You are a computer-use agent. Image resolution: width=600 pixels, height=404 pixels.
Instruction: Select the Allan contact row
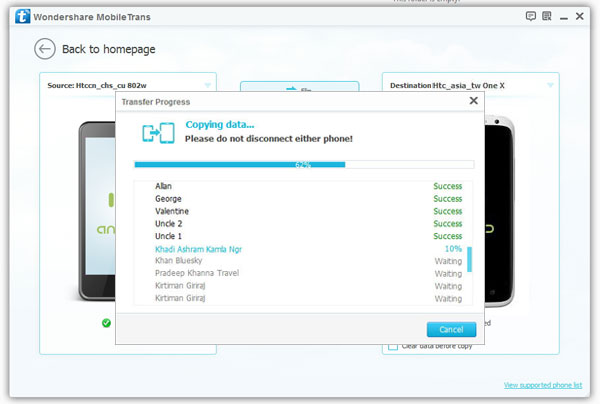click(303, 186)
